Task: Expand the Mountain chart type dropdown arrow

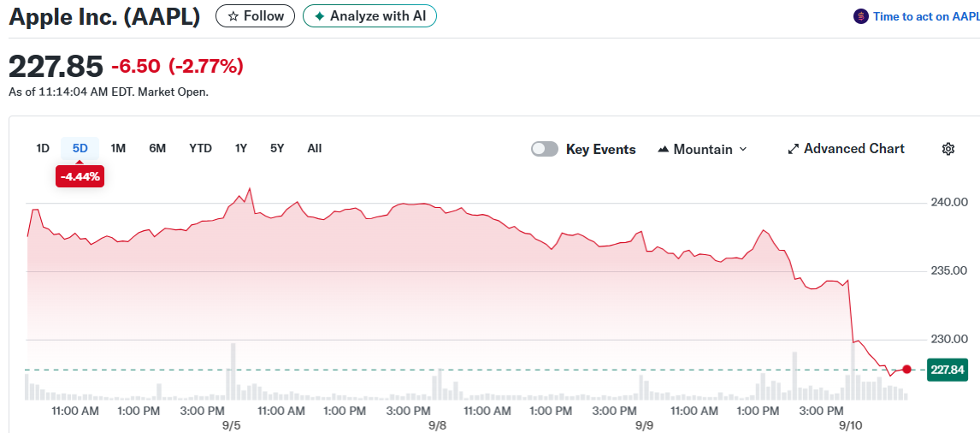Action: [x=742, y=150]
